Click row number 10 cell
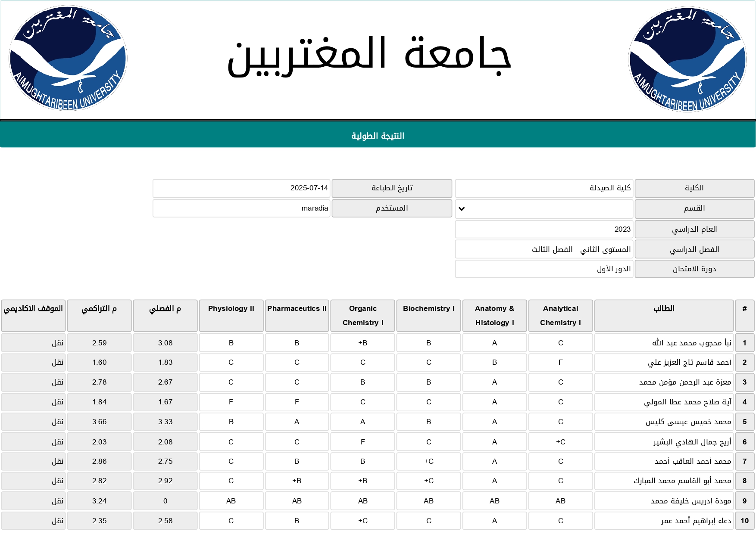The height and width of the screenshot is (534, 756). [744, 521]
